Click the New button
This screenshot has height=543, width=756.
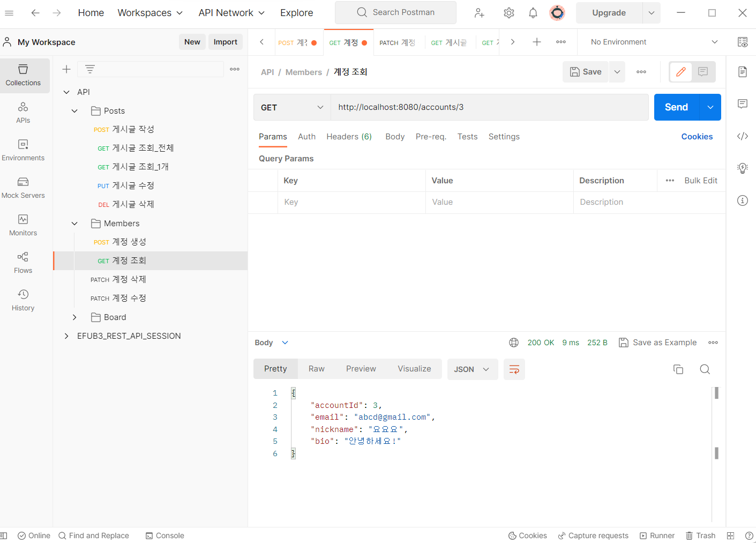(x=192, y=42)
